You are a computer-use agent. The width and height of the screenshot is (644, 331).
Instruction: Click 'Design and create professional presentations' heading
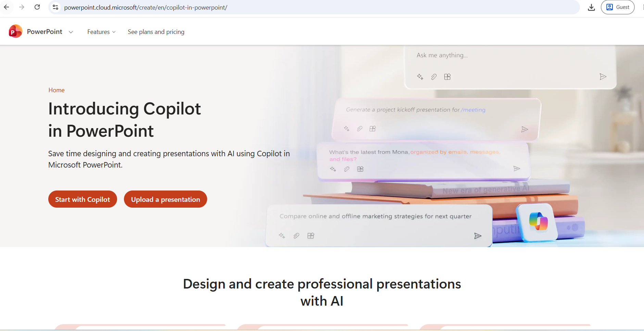coord(322,292)
